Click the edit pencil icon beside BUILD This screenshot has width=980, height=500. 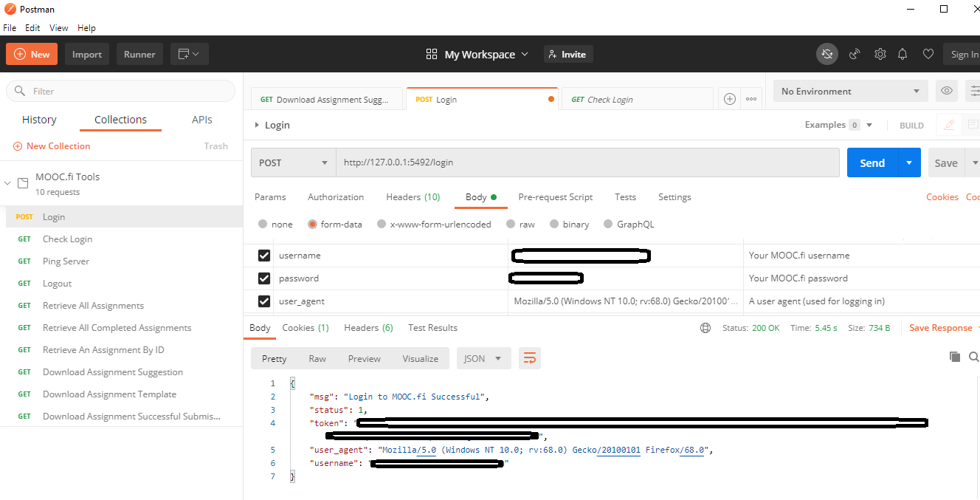pyautogui.click(x=949, y=125)
